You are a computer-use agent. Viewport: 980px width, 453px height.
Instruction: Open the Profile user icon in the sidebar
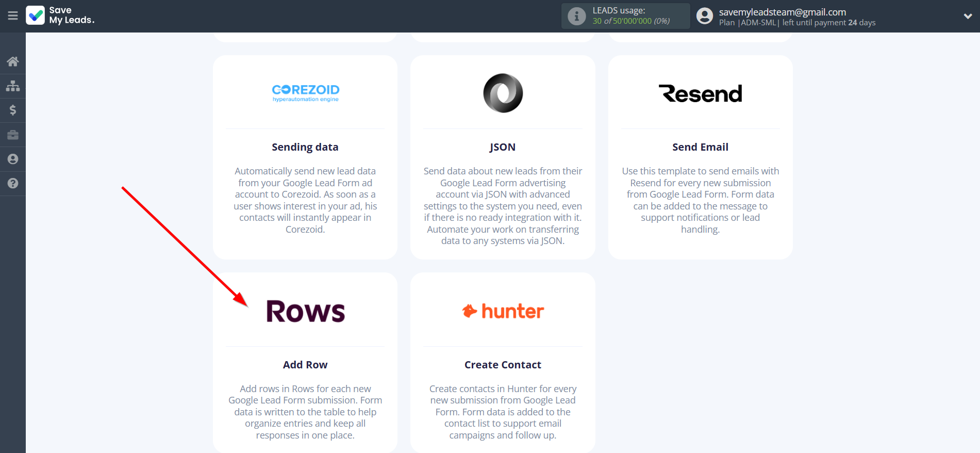pos(13,159)
